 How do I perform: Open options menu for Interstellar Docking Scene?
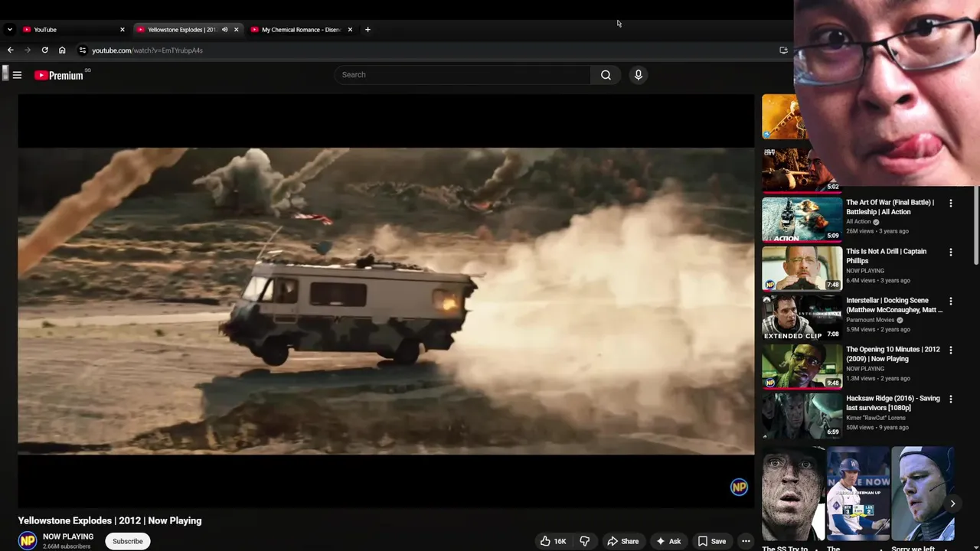tap(951, 302)
